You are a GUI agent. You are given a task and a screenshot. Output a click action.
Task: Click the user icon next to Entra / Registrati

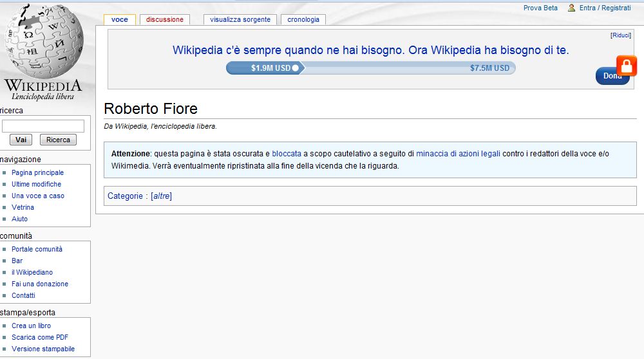pos(571,8)
